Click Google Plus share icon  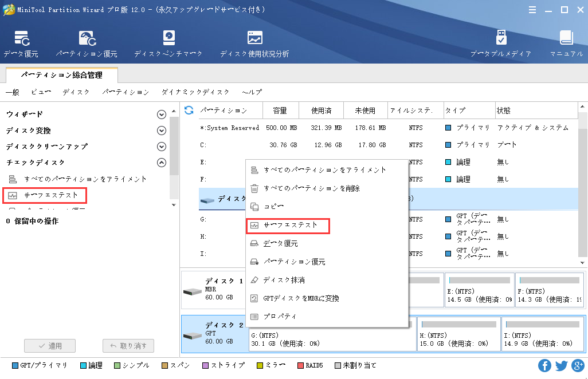click(578, 365)
